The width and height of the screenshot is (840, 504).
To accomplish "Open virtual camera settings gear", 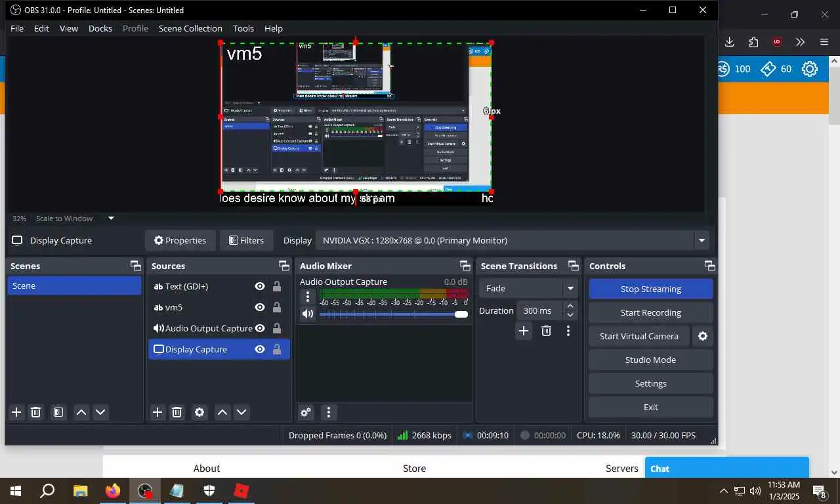I will point(703,336).
